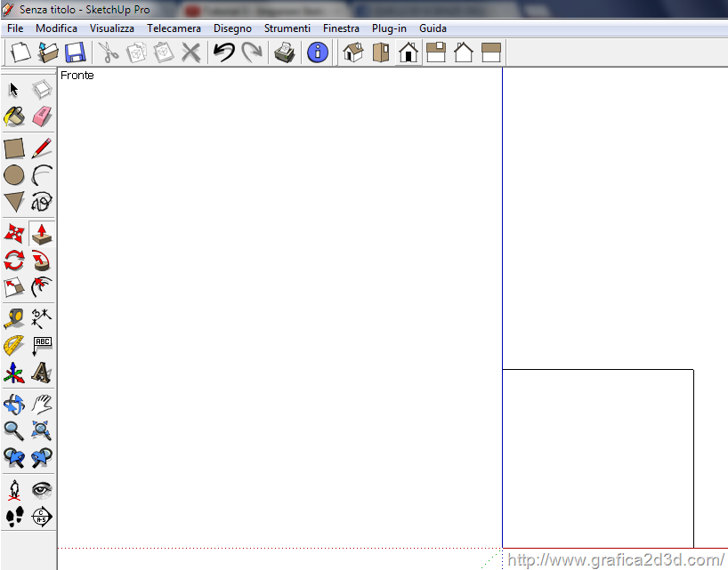Viewport: 728px width, 570px height.
Task: Activate the Eraser tool
Action: (x=42, y=116)
